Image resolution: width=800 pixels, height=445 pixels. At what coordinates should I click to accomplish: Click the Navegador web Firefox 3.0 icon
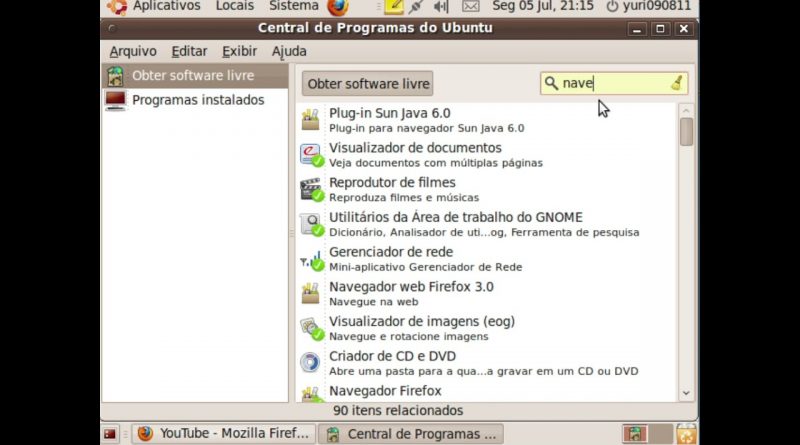[310, 293]
